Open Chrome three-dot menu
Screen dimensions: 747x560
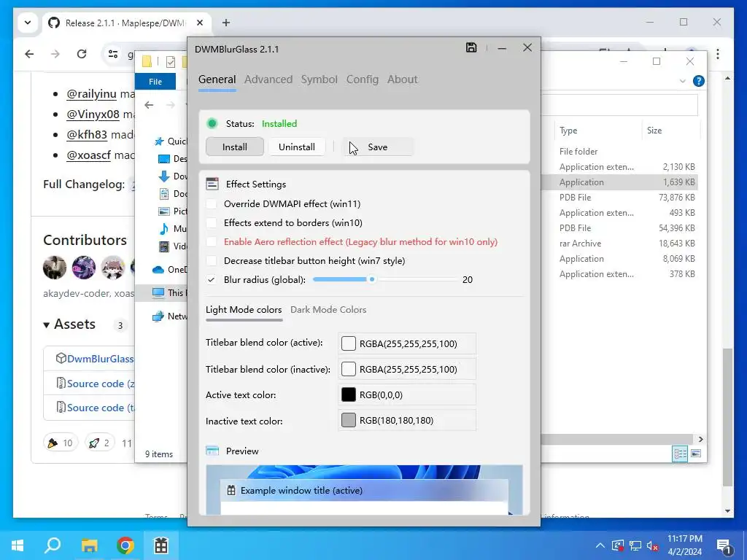click(718, 54)
